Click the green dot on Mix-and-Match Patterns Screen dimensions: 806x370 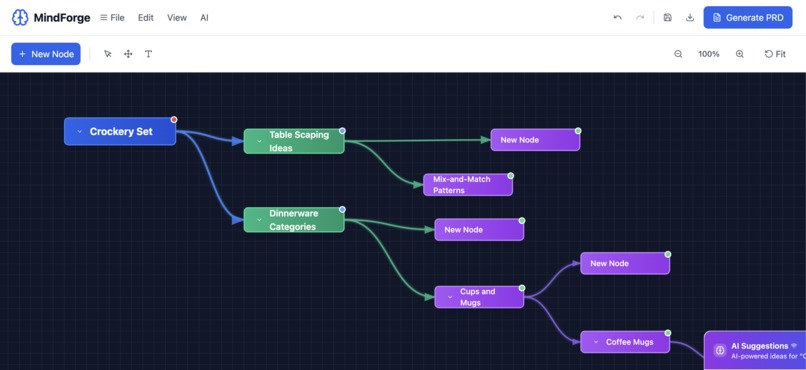click(510, 176)
